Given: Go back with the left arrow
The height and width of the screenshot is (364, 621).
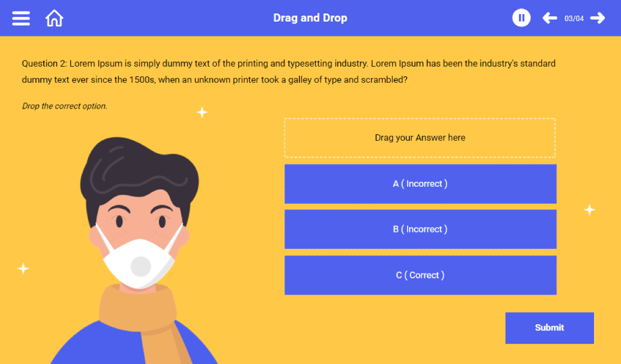Looking at the screenshot, I should (x=549, y=18).
